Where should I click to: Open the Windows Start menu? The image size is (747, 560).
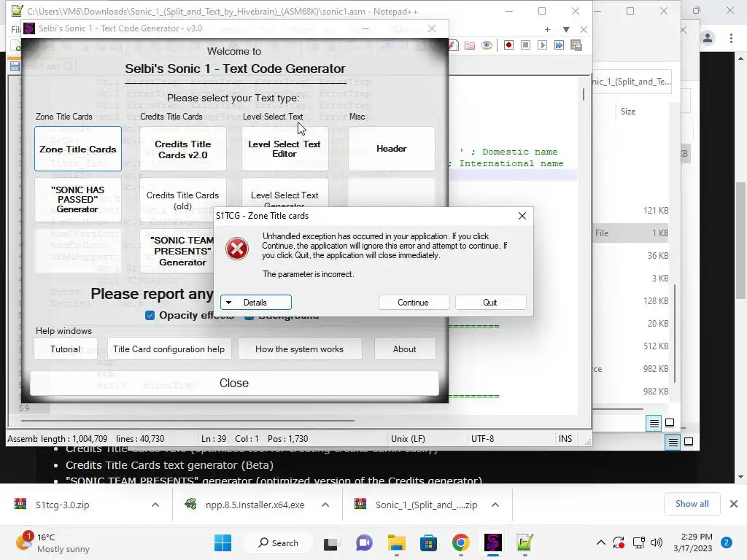tap(222, 542)
